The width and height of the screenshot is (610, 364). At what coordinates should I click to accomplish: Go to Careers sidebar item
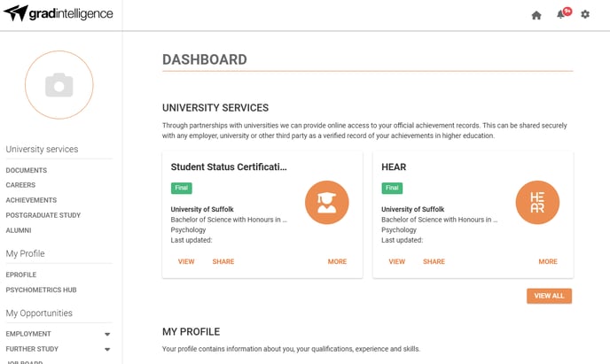pos(20,185)
